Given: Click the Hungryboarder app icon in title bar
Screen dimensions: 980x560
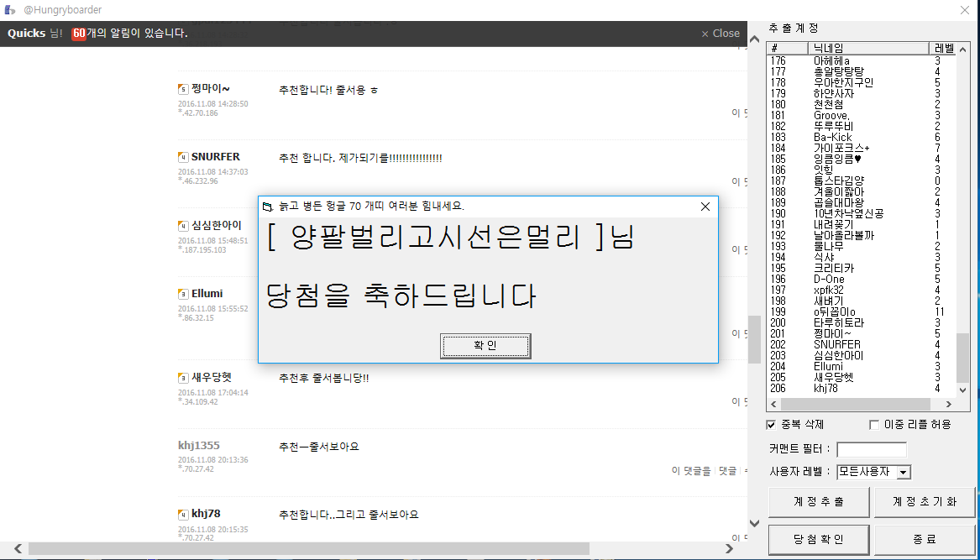Looking at the screenshot, I should coord(10,10).
